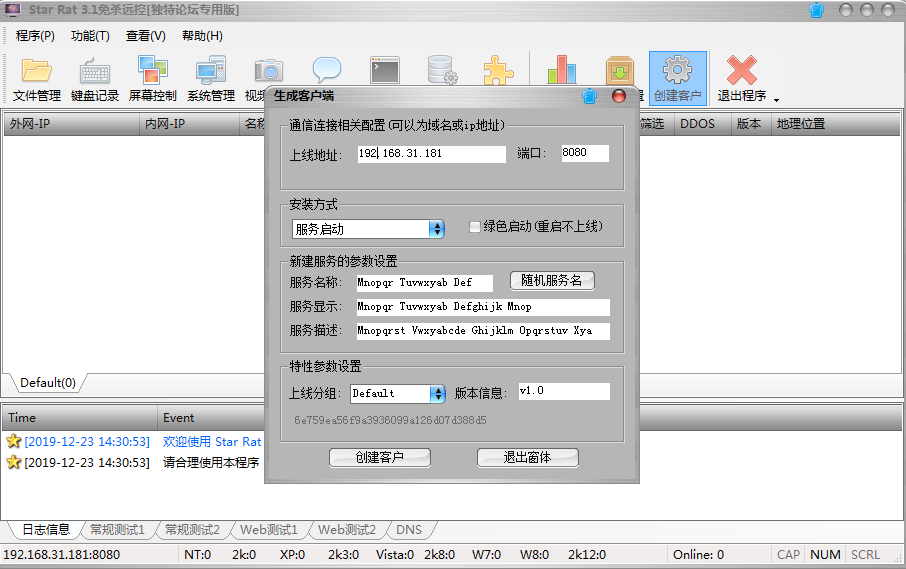This screenshot has width=906, height=569.
Task: Switch to the Web测试2 tab
Action: pyautogui.click(x=347, y=530)
